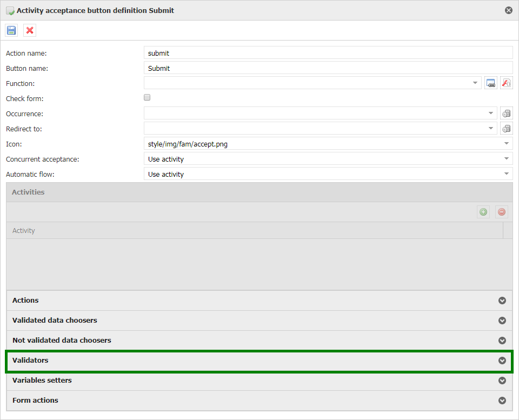The image size is (519, 420).
Task: Click the document icon in the title bar
Action: 10,11
